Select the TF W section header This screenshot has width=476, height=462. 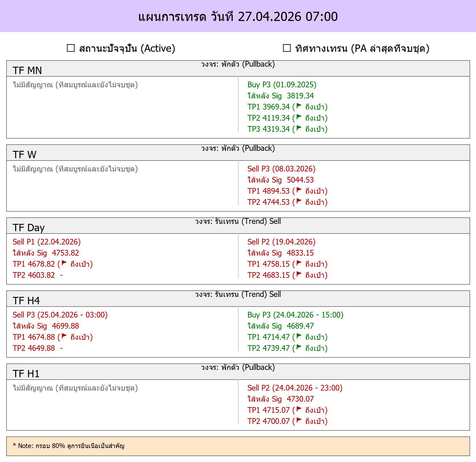click(238, 152)
